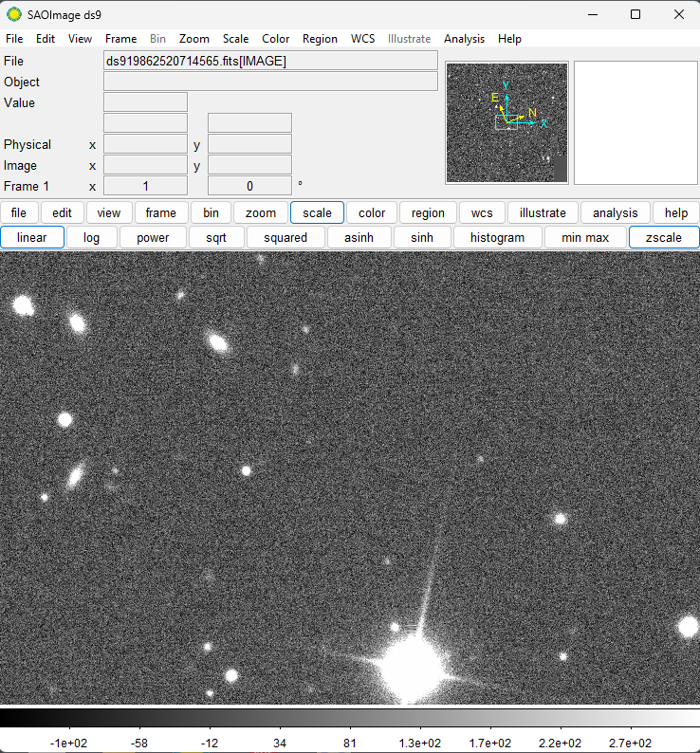Select zscale scale limits

click(x=664, y=237)
